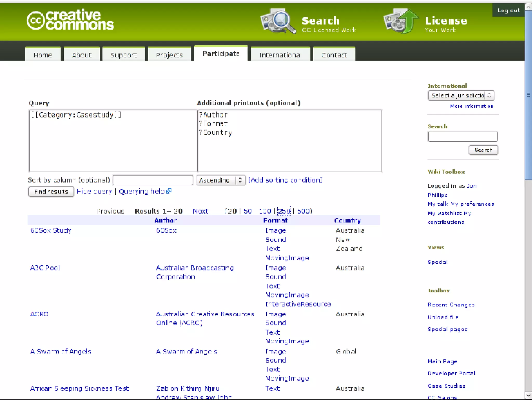Go to the International tab
Screen dimensions: 532x400
point(280,55)
